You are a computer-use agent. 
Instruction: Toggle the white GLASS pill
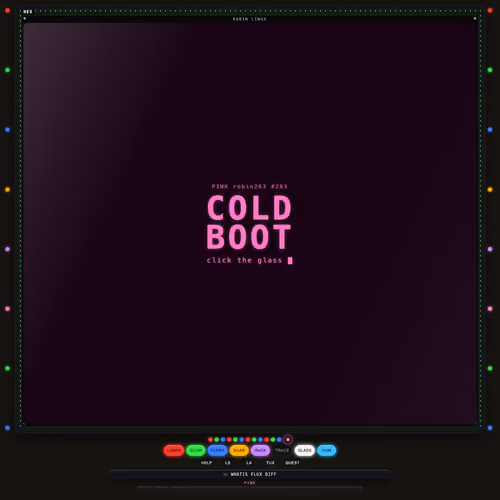304,450
